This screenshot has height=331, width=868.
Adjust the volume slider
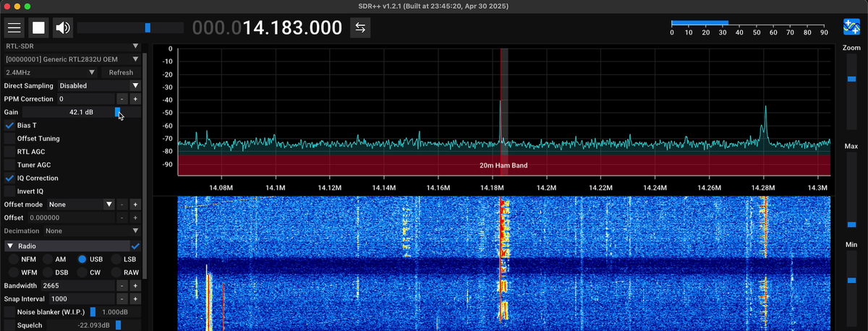coord(130,27)
